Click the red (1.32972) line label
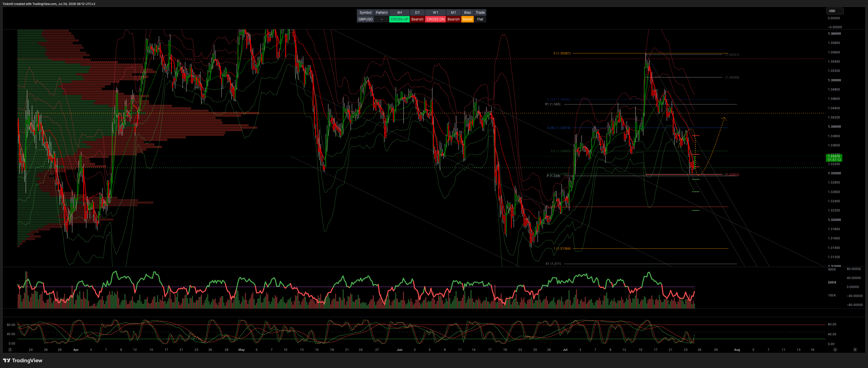 tap(732, 175)
